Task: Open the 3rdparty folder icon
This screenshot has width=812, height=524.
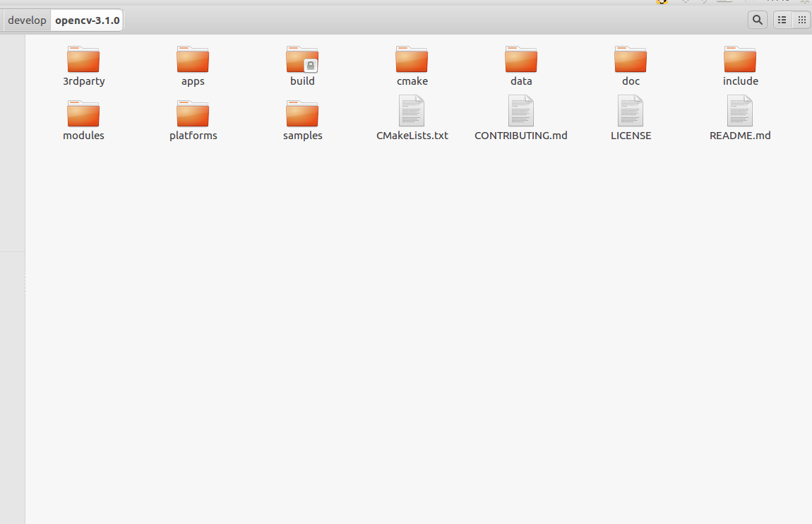Action: [x=83, y=59]
